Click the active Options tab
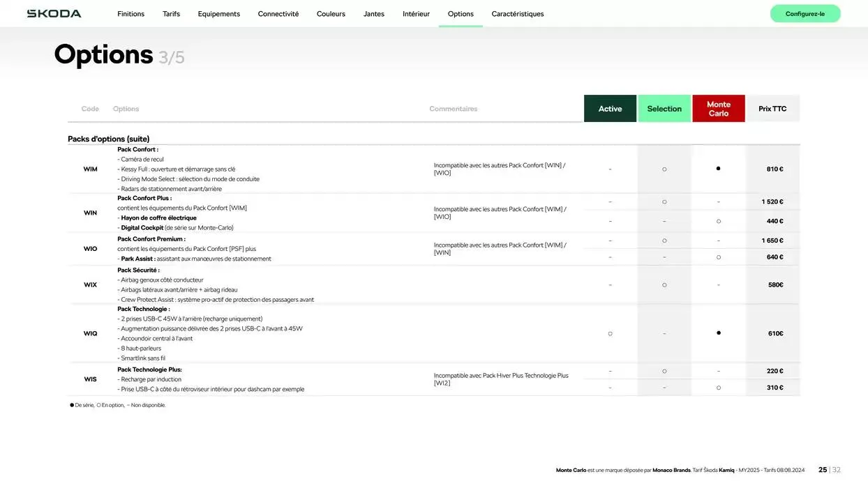Viewport: 868px width, 488px height. point(461,14)
